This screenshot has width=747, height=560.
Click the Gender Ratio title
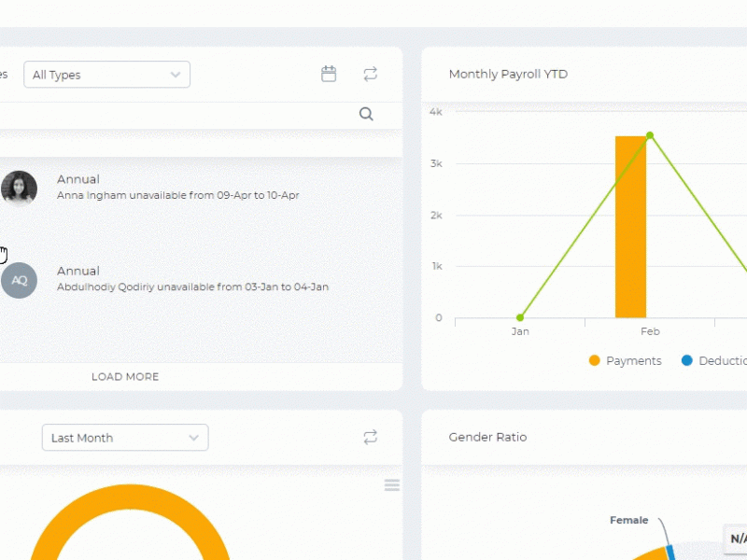487,437
